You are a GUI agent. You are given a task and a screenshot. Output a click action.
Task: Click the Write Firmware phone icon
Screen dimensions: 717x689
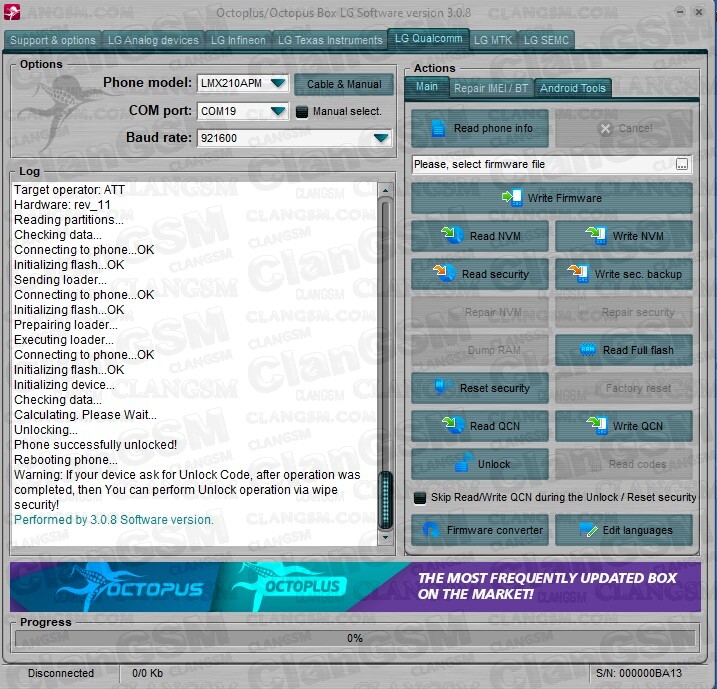(x=512, y=198)
